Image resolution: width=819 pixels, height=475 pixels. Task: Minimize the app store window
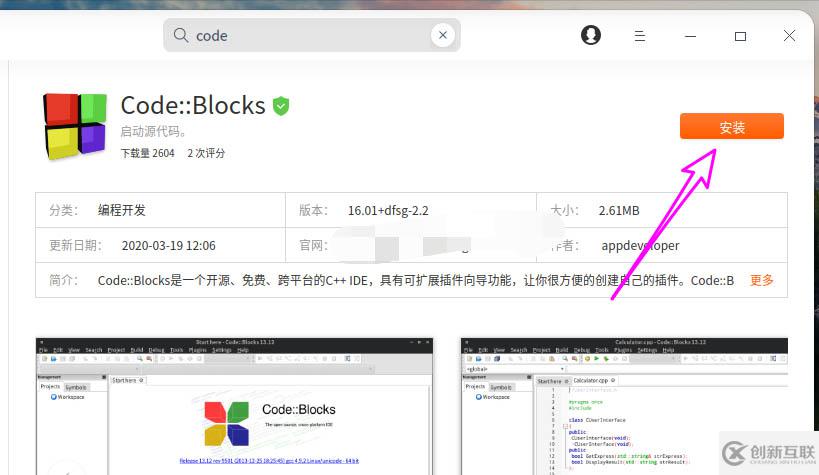[691, 36]
